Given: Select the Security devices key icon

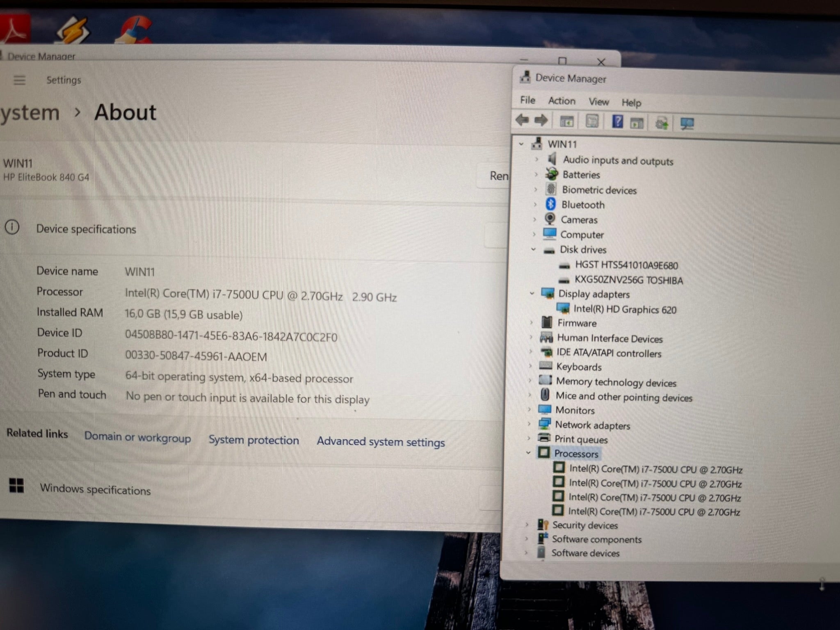Looking at the screenshot, I should coord(543,524).
